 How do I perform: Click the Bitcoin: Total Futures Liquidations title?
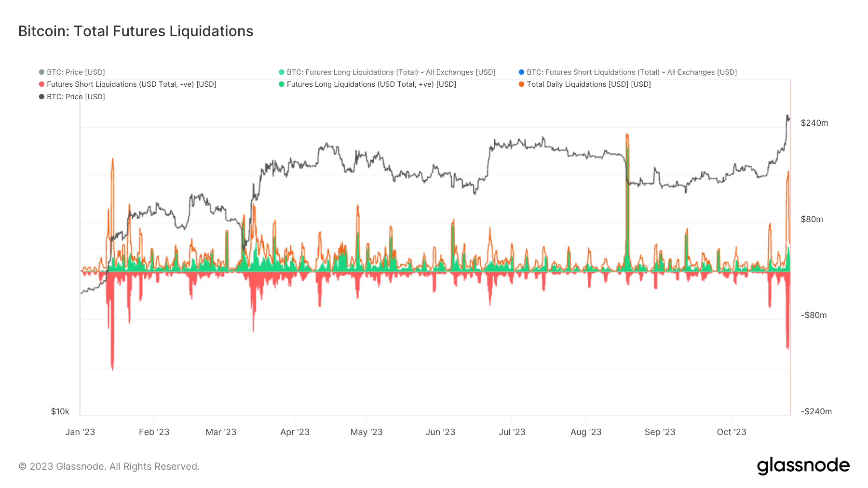pyautogui.click(x=136, y=31)
